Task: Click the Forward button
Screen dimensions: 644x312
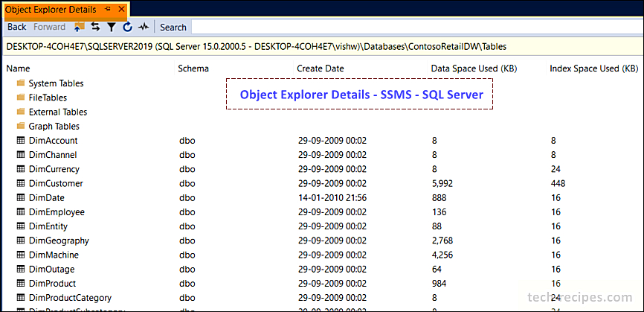Action: click(49, 27)
